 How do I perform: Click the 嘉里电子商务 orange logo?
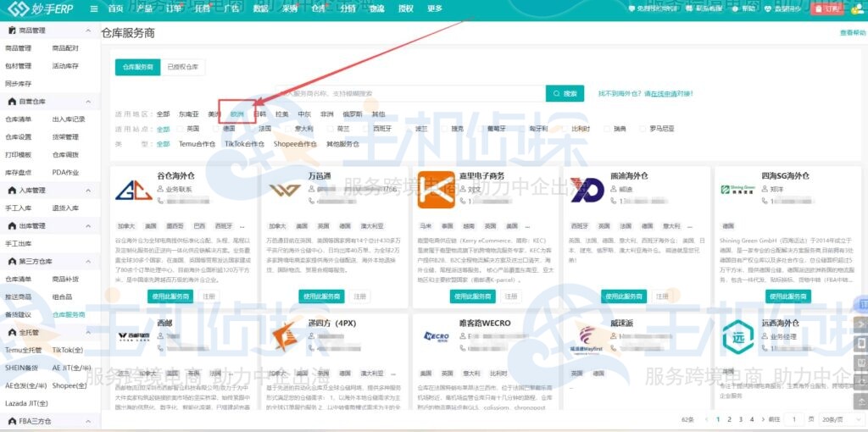pyautogui.click(x=437, y=190)
